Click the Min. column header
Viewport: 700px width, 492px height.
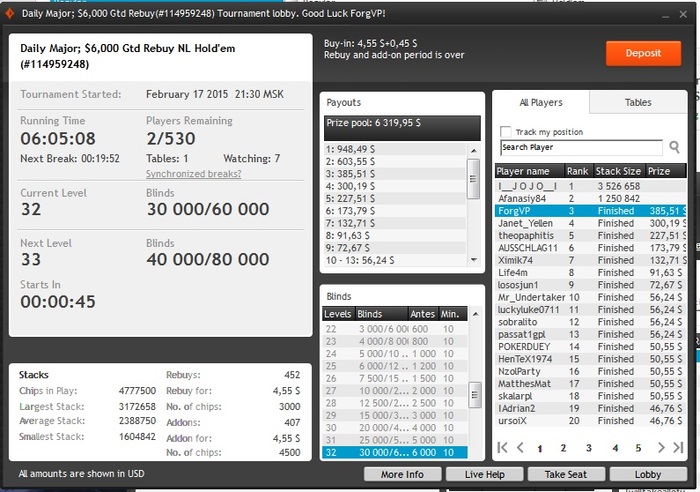(453, 314)
